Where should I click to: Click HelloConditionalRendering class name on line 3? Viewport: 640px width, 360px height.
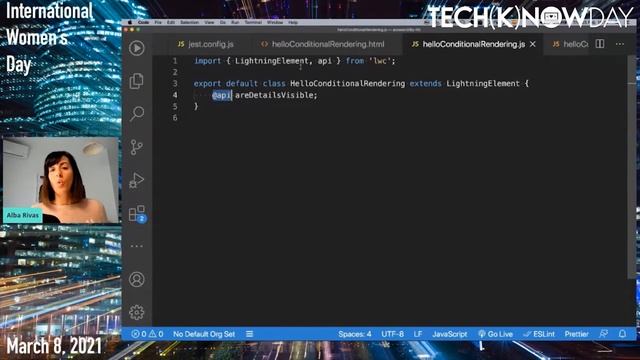[347, 84]
